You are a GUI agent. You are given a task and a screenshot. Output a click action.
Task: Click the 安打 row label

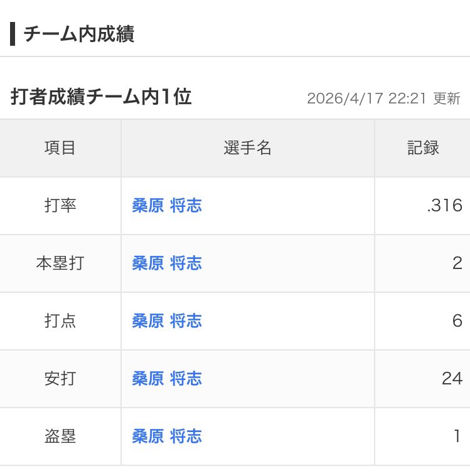coord(60,379)
